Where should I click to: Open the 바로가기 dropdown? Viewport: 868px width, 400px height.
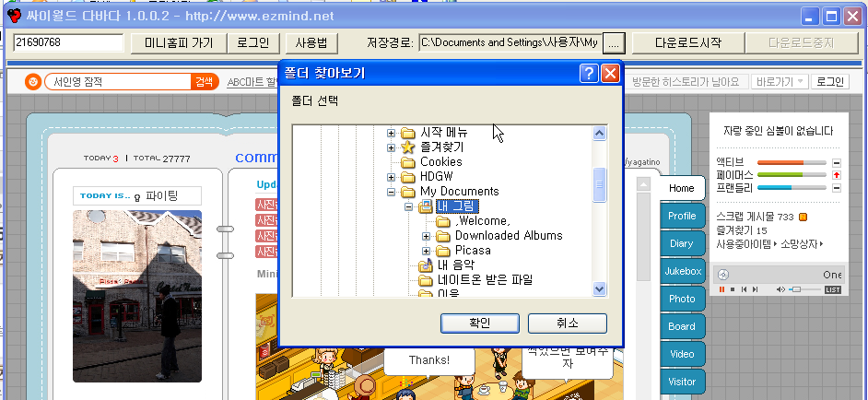tap(780, 82)
